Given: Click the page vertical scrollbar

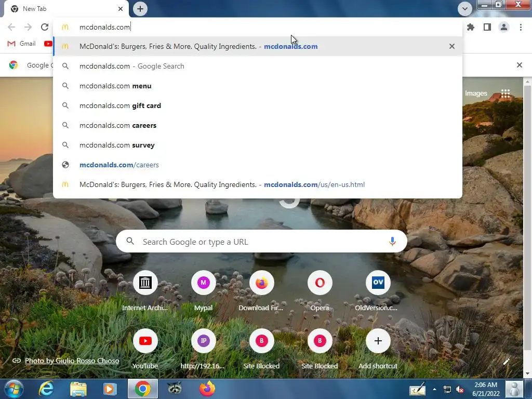Looking at the screenshot, I should 527,217.
